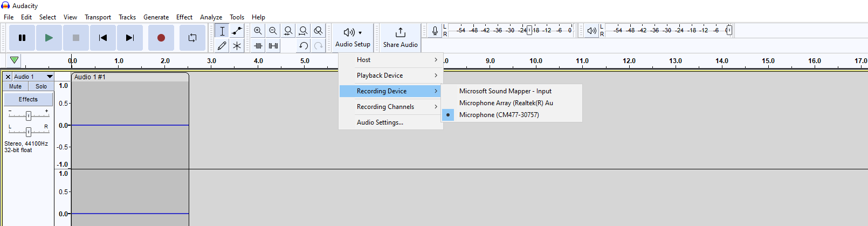The image size is (868, 226).
Task: Click the Pause button
Action: click(22, 38)
